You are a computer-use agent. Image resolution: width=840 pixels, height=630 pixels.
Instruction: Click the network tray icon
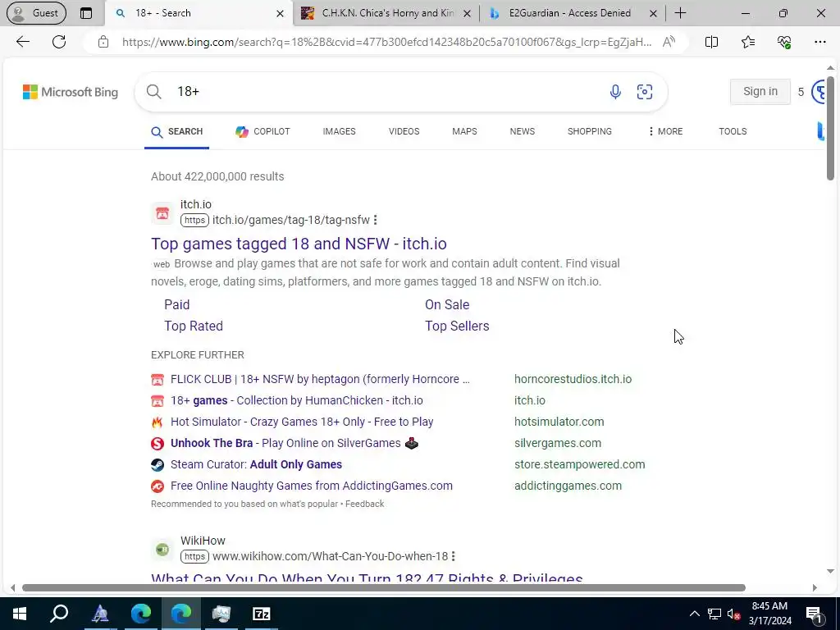714,614
